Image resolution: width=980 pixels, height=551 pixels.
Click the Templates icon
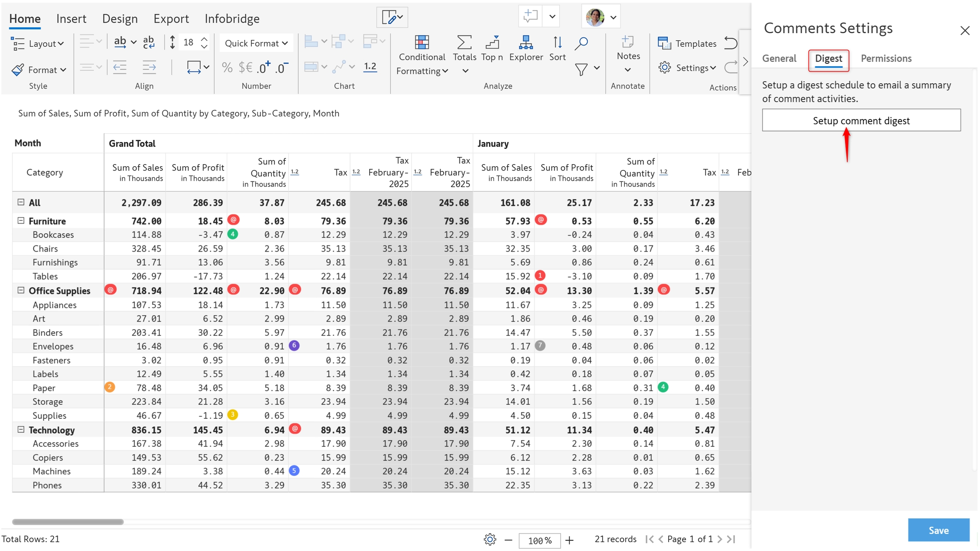664,43
